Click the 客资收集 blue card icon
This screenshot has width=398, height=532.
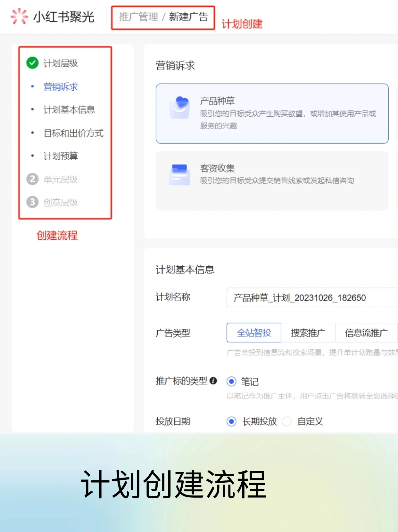(179, 175)
